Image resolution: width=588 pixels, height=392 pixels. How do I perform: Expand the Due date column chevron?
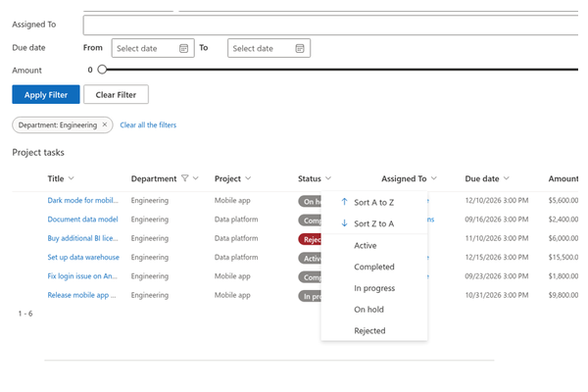pyautogui.click(x=507, y=178)
